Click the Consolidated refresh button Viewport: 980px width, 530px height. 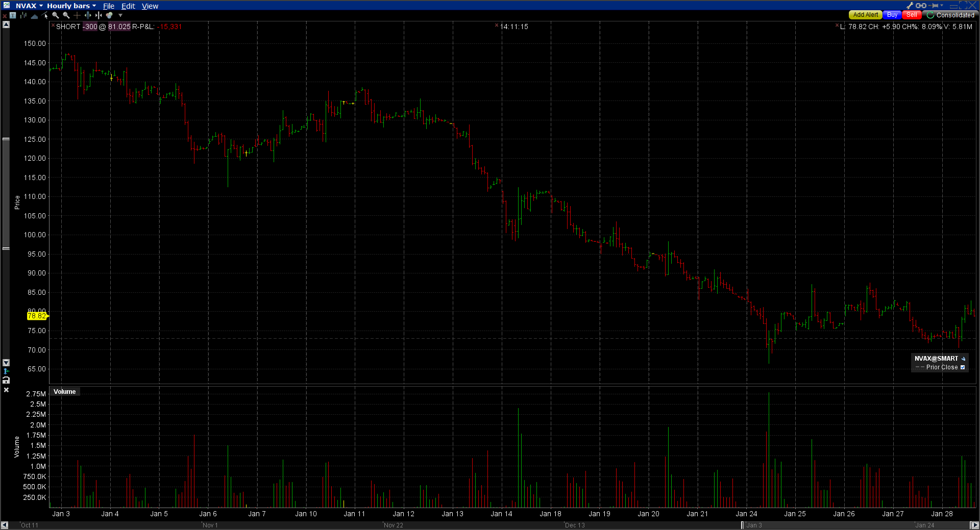tap(950, 15)
